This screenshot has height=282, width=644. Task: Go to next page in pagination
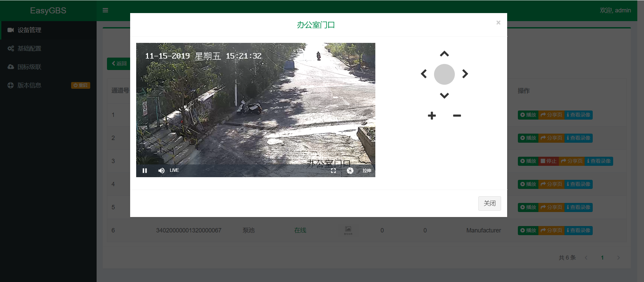pos(619,258)
